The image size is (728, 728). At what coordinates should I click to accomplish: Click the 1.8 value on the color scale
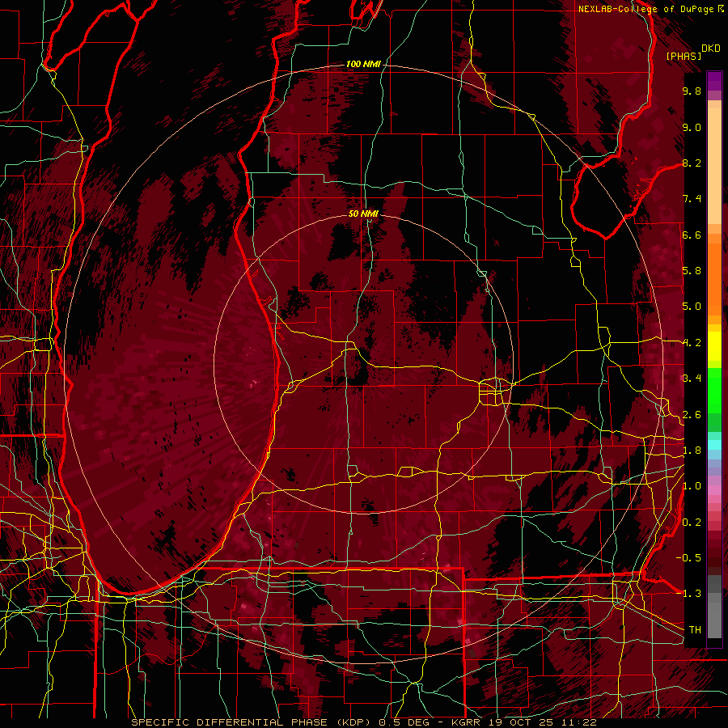(x=692, y=451)
